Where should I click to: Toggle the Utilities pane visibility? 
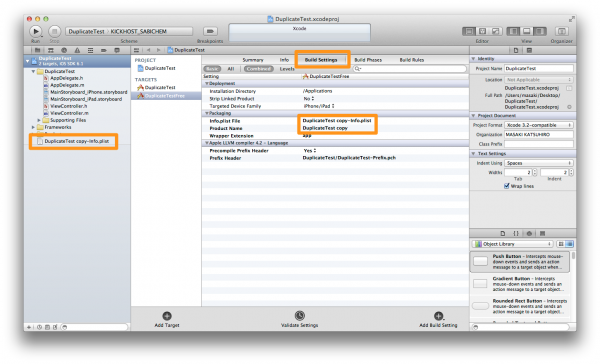pos(540,31)
